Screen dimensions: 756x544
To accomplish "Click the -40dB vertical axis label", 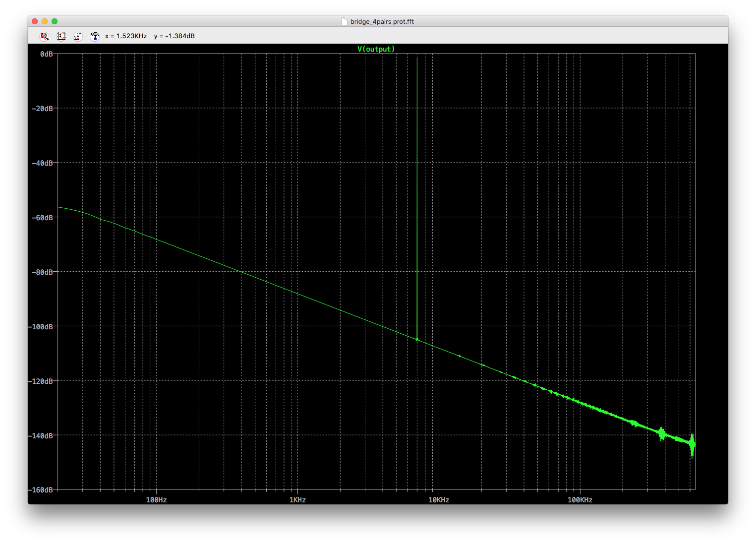I will (43, 163).
